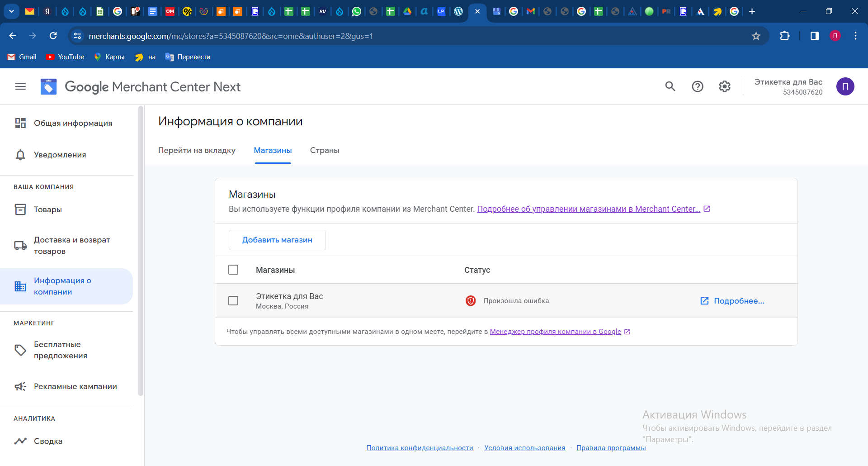Open the Перевести bookmark

tap(188, 57)
